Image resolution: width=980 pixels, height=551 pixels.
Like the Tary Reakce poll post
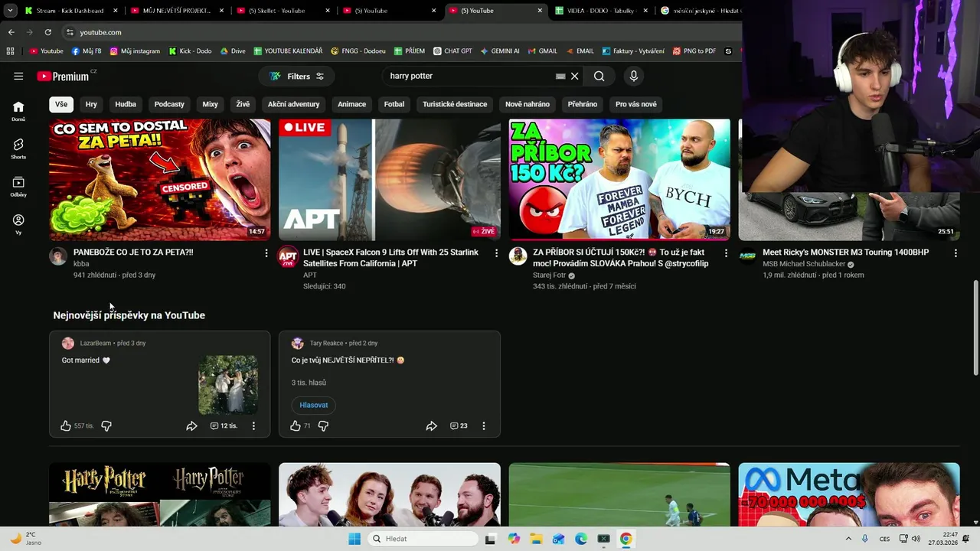click(x=296, y=425)
